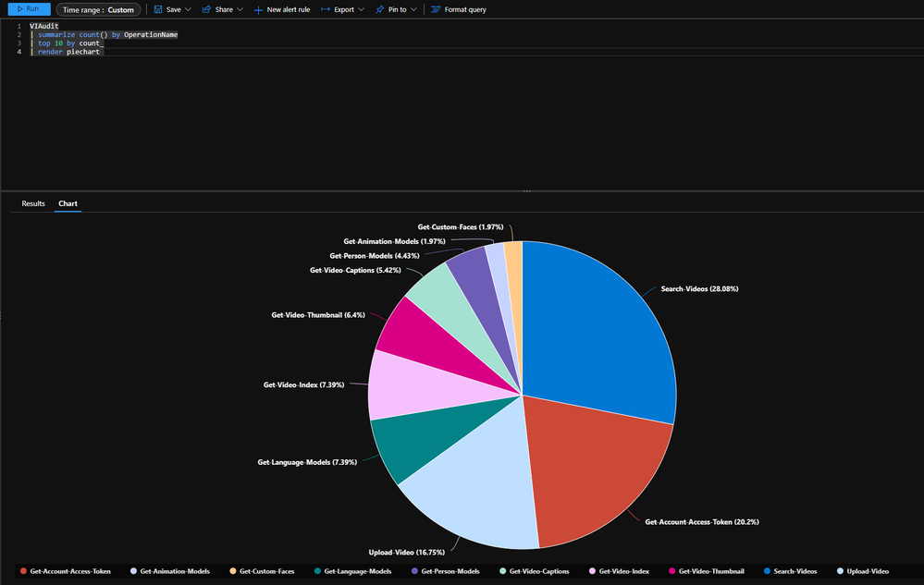Click the Search-Videos (28.08%) chart label
924x585 pixels.
click(699, 289)
